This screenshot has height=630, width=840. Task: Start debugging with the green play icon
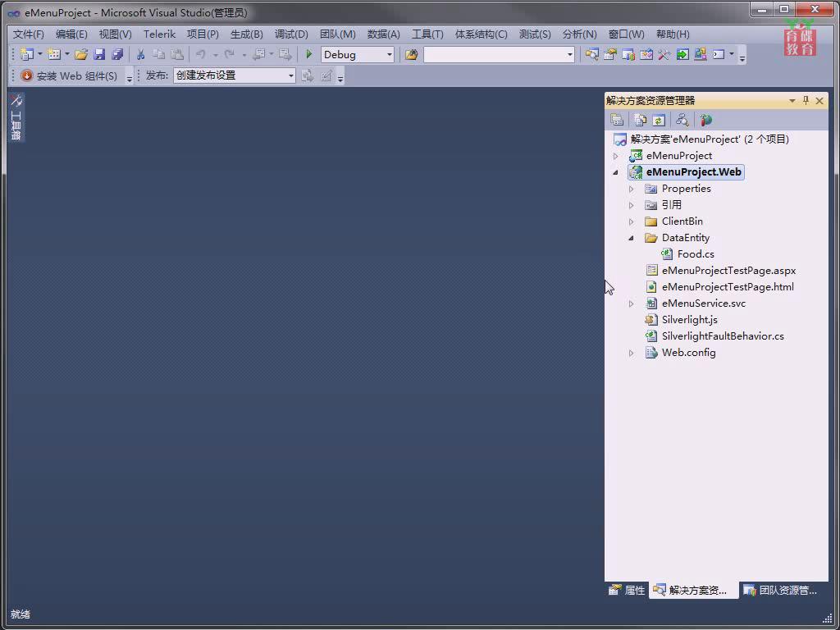pos(308,54)
